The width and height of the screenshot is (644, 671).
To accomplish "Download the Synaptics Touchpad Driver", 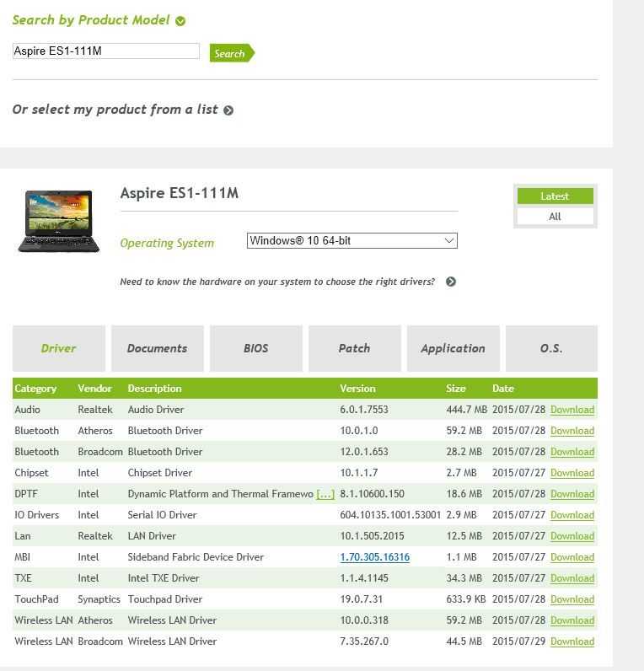I will 572,599.
